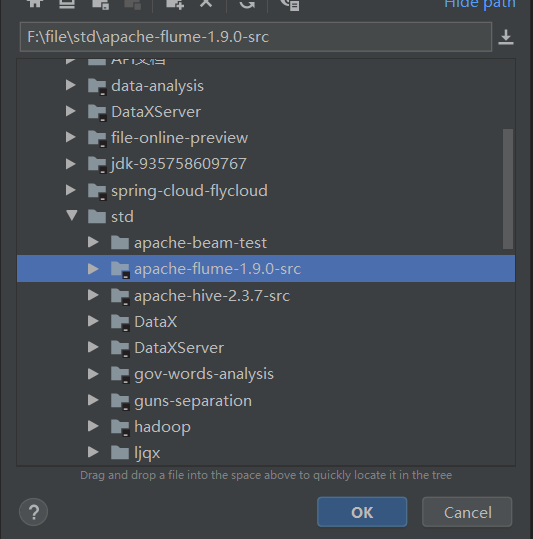The width and height of the screenshot is (533, 539).
Task: Click the download arrow icon beside the path field
Action: [x=506, y=37]
